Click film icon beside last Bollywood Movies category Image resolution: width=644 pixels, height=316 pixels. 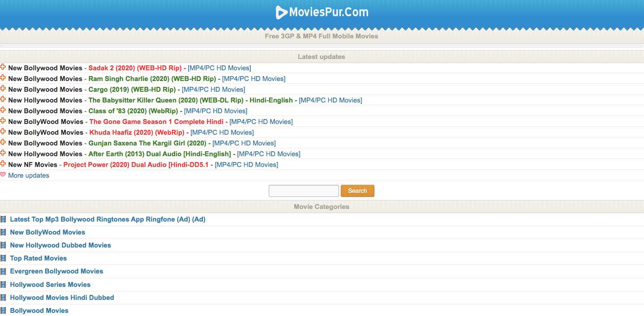[3, 311]
